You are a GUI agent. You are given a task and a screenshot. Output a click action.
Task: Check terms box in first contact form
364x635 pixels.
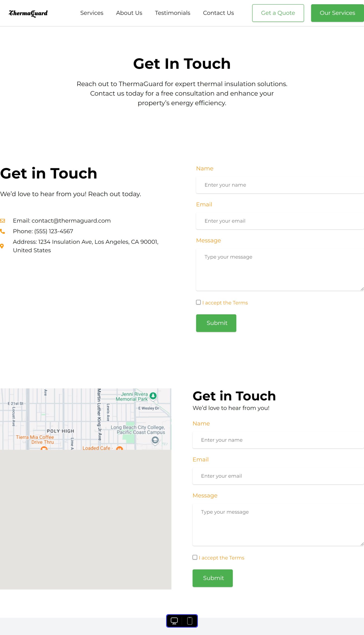point(198,302)
